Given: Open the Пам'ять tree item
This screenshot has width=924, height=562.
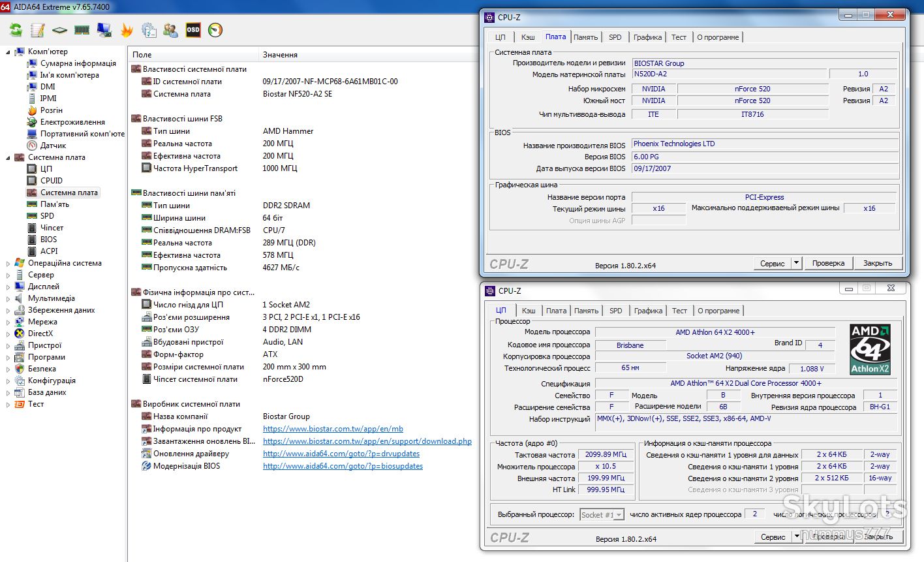Looking at the screenshot, I should click(55, 204).
